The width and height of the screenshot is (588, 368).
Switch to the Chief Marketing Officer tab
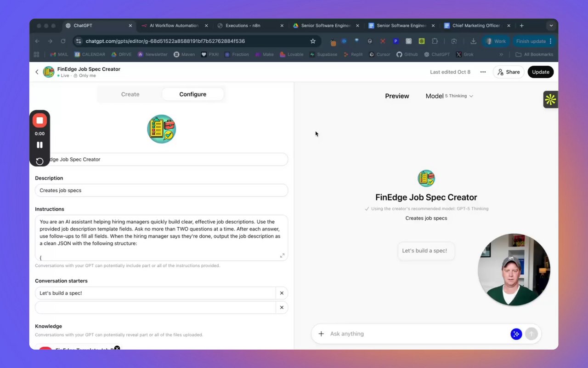[476, 26]
